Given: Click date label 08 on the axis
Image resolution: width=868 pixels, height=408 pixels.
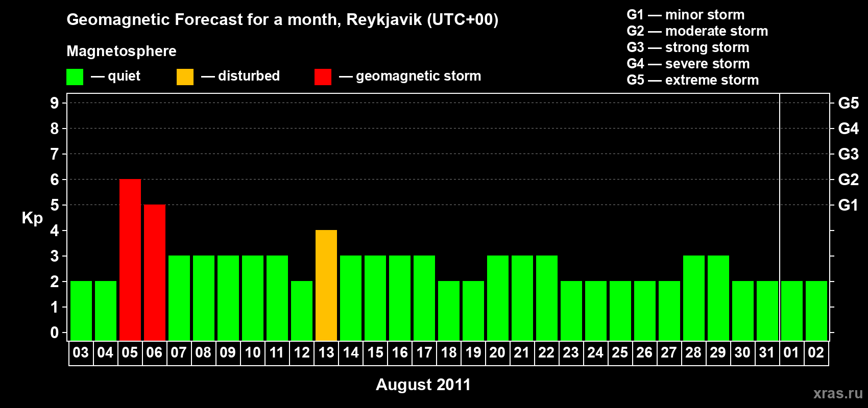Looking at the screenshot, I should click(203, 352).
